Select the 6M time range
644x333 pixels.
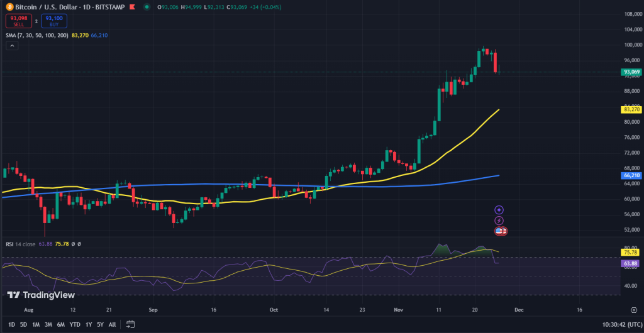point(61,324)
